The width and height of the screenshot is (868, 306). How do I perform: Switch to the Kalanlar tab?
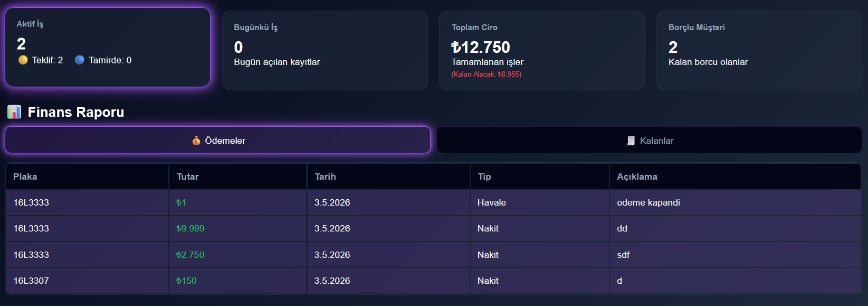649,140
